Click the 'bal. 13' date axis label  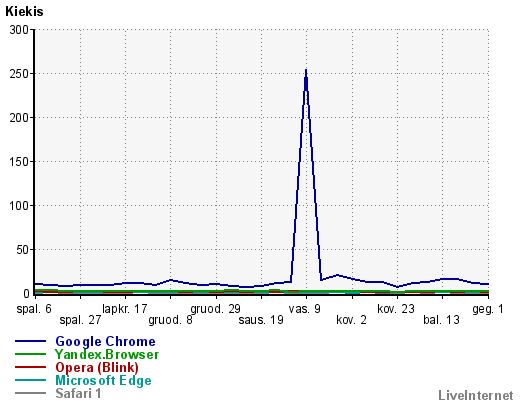(441, 320)
